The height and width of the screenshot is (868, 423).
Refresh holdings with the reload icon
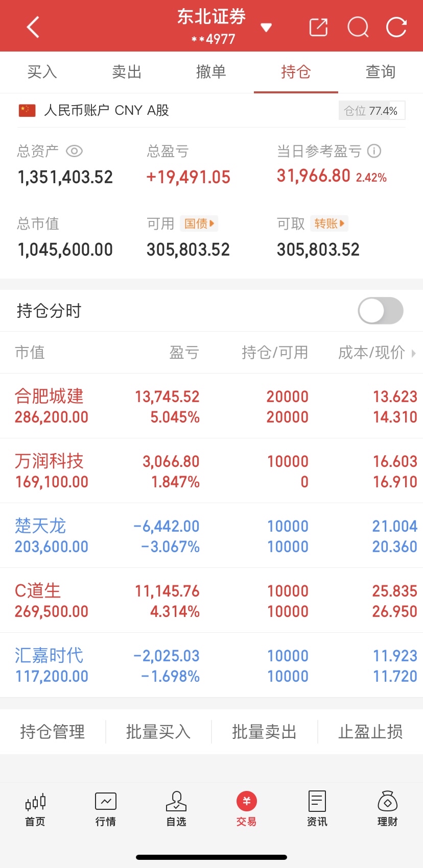click(x=396, y=27)
